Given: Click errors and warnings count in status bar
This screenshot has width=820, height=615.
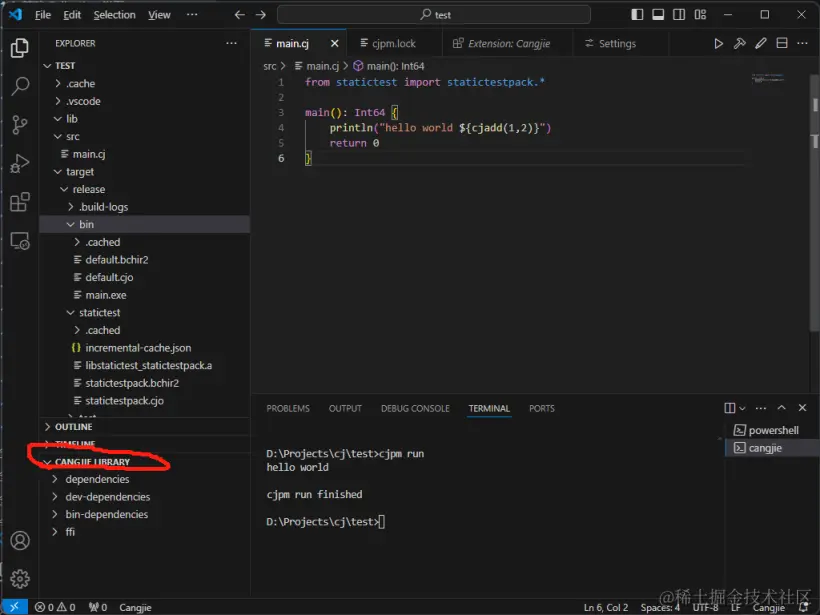Looking at the screenshot, I should (x=55, y=607).
